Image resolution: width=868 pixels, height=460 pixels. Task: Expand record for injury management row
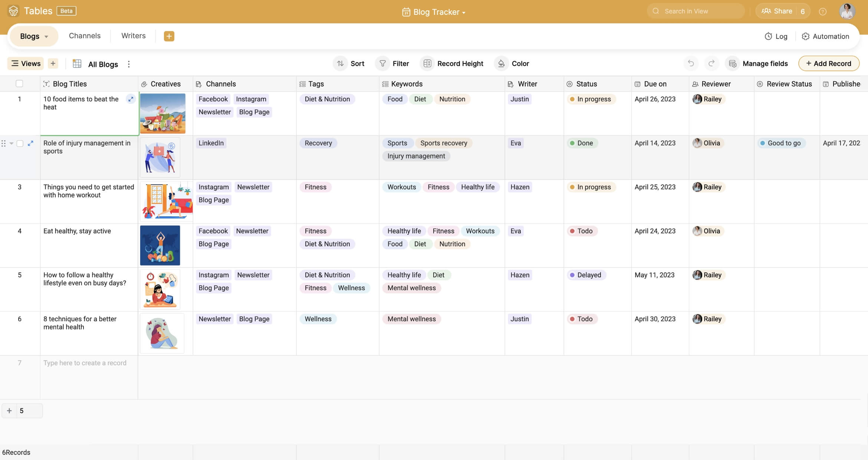tap(30, 143)
